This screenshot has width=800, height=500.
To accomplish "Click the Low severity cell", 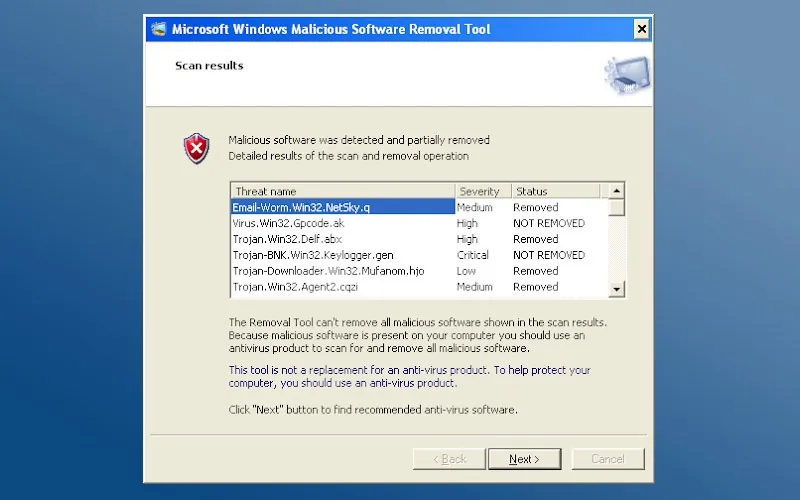I will (466, 270).
